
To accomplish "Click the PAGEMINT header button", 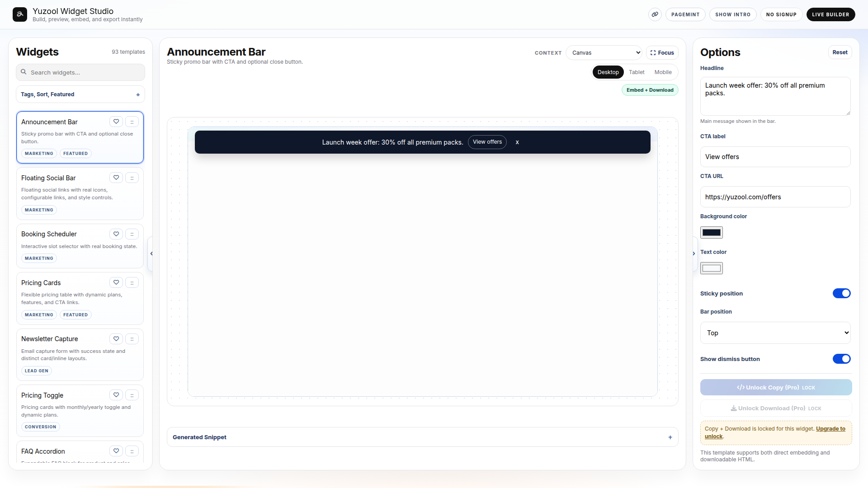I will tap(685, 14).
